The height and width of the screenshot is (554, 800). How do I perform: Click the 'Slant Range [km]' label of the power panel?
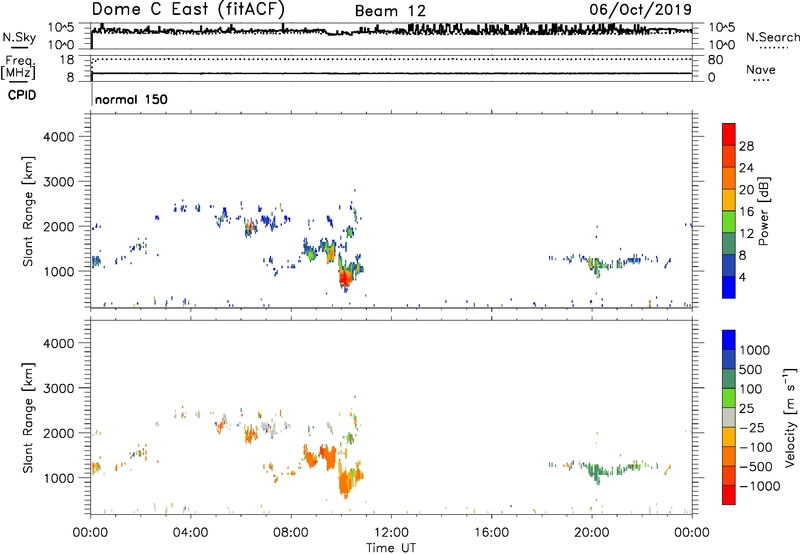tap(28, 211)
